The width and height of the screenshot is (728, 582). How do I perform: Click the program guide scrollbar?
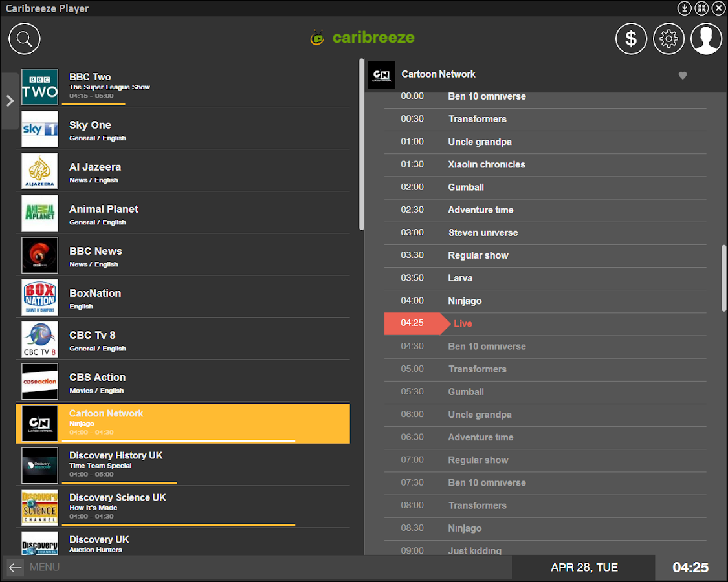(x=723, y=279)
